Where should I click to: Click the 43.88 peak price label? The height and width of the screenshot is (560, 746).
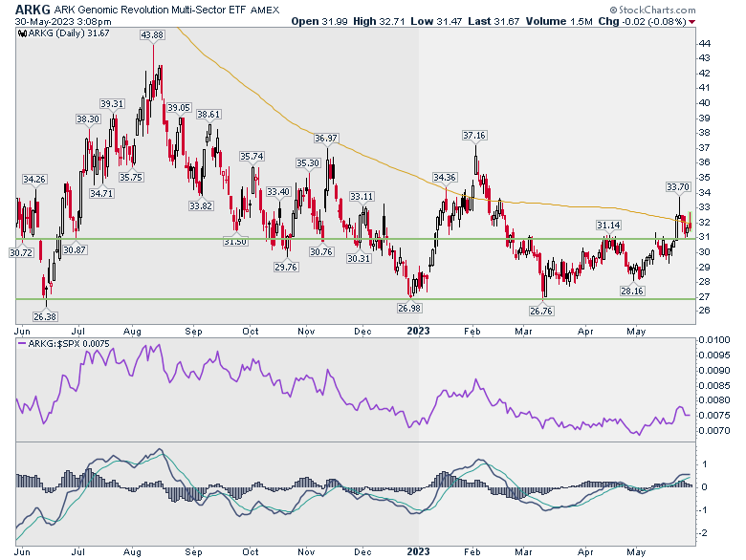(x=152, y=34)
